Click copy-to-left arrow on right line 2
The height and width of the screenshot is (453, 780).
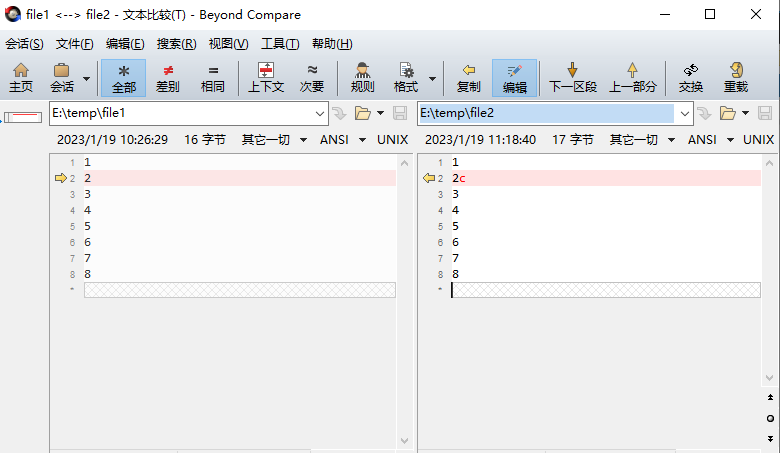tap(429, 178)
